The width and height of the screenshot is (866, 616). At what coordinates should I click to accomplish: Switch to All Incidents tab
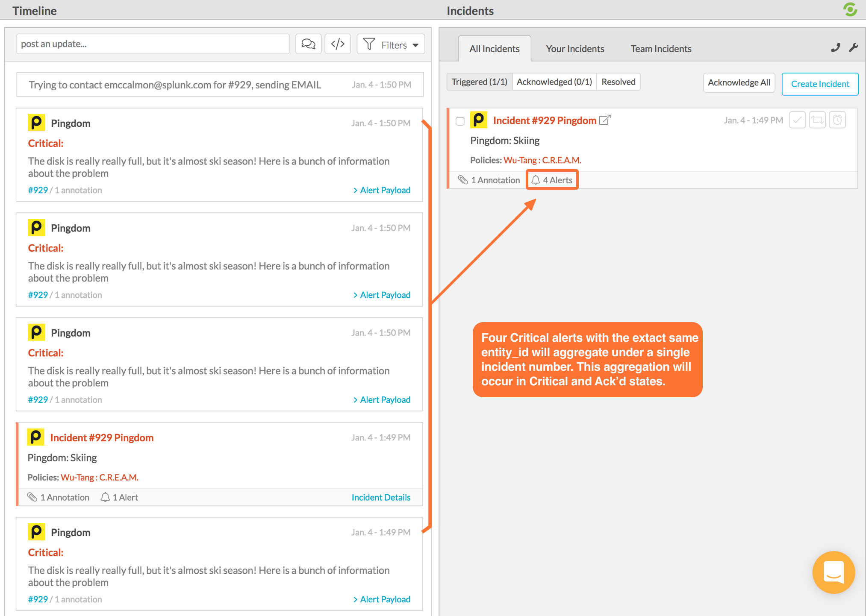pyautogui.click(x=495, y=49)
